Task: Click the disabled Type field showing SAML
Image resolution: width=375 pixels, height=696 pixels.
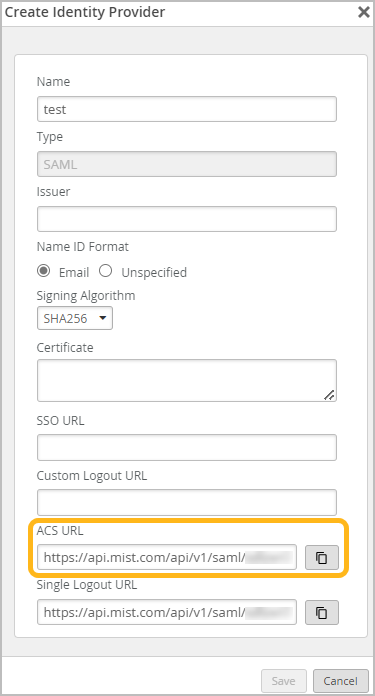Action: [x=187, y=164]
